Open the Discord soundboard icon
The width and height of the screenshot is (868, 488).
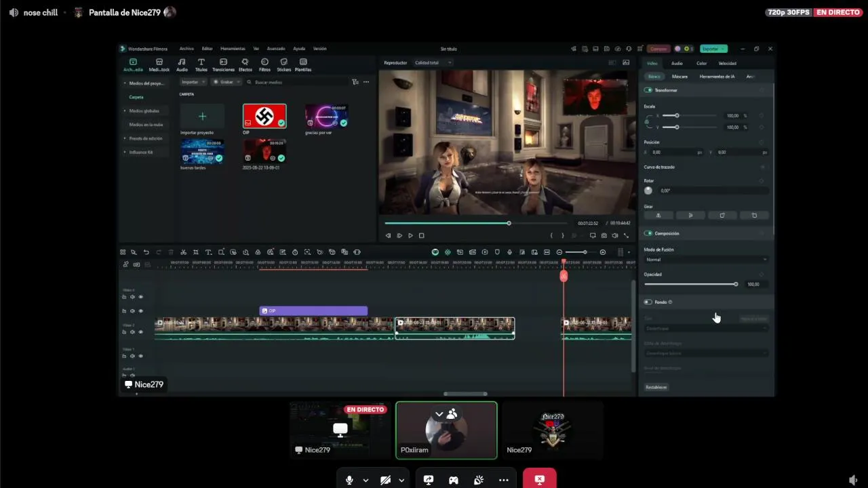pos(479,480)
